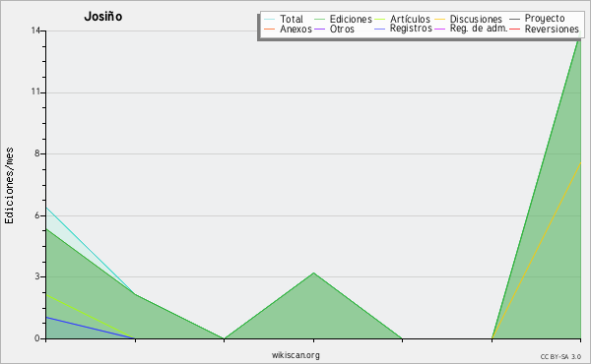Click the 'Total' legend label
Image resolution: width=591 pixels, height=364 pixels.
[x=292, y=19]
